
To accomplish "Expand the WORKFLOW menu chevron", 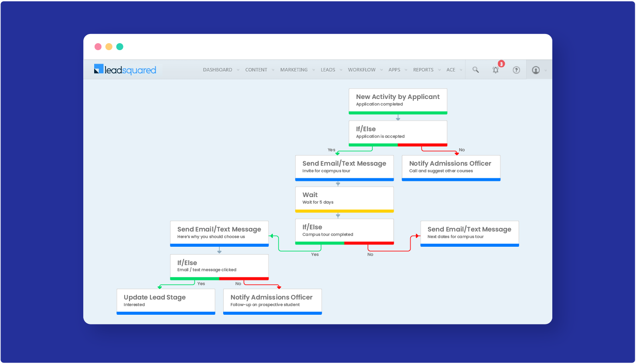I will point(381,70).
